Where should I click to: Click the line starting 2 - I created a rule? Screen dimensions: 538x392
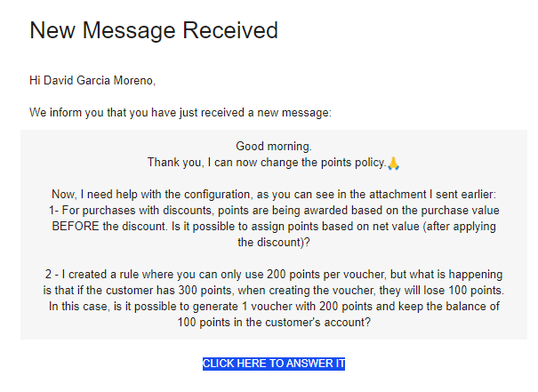point(274,275)
